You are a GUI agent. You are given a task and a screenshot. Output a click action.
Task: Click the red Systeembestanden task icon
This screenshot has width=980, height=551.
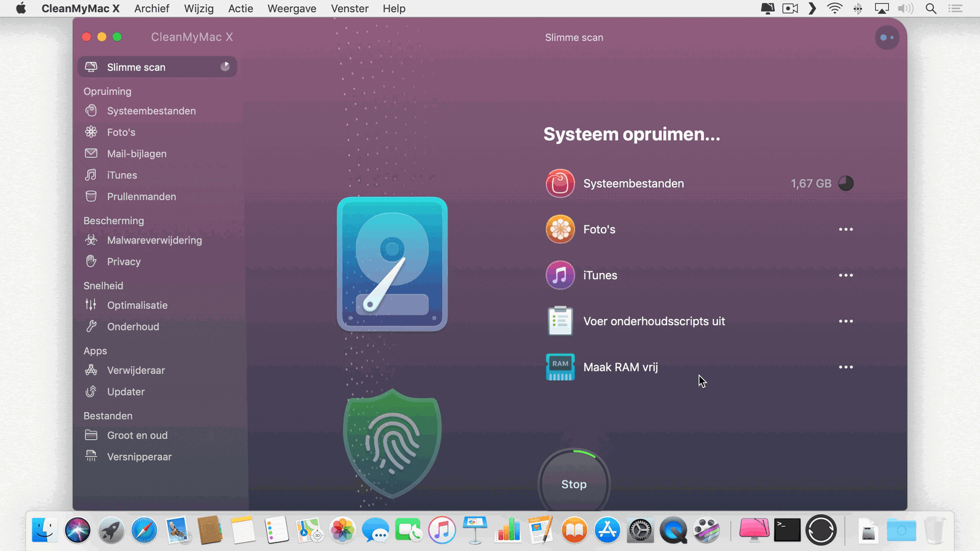click(x=560, y=183)
